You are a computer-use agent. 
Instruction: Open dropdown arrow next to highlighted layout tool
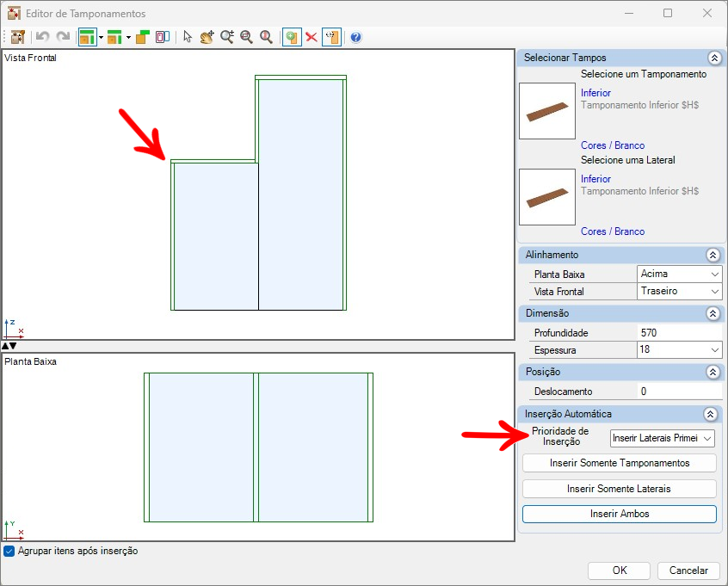pos(101,37)
